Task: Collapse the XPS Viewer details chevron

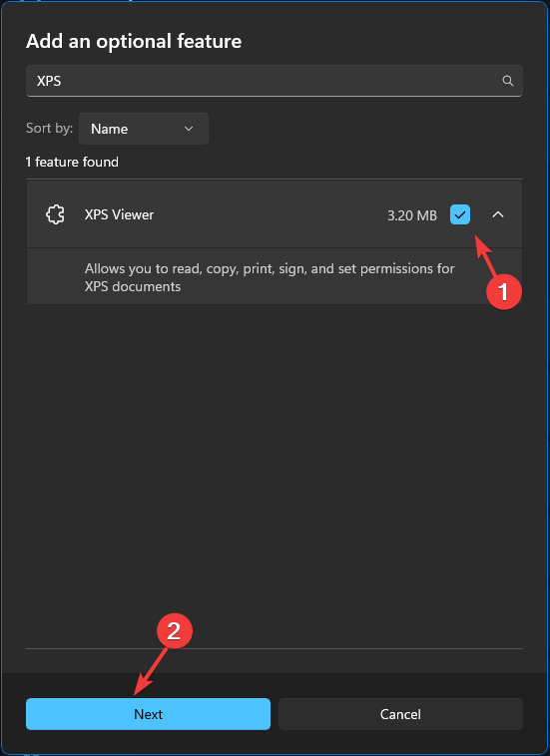Action: (498, 214)
